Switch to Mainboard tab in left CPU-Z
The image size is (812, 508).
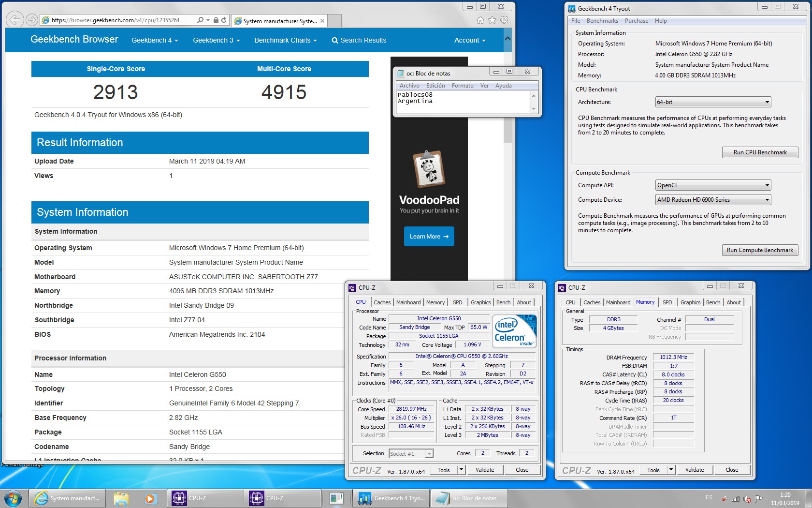pos(408,302)
